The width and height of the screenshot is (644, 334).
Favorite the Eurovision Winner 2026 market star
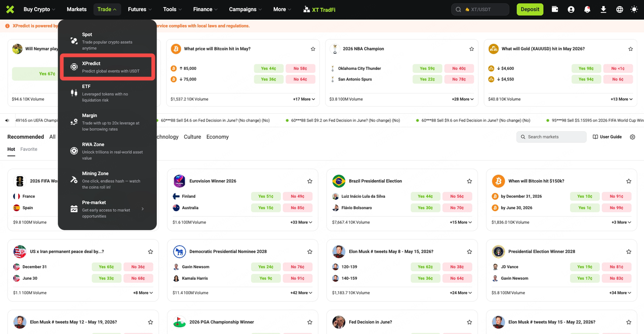310,181
